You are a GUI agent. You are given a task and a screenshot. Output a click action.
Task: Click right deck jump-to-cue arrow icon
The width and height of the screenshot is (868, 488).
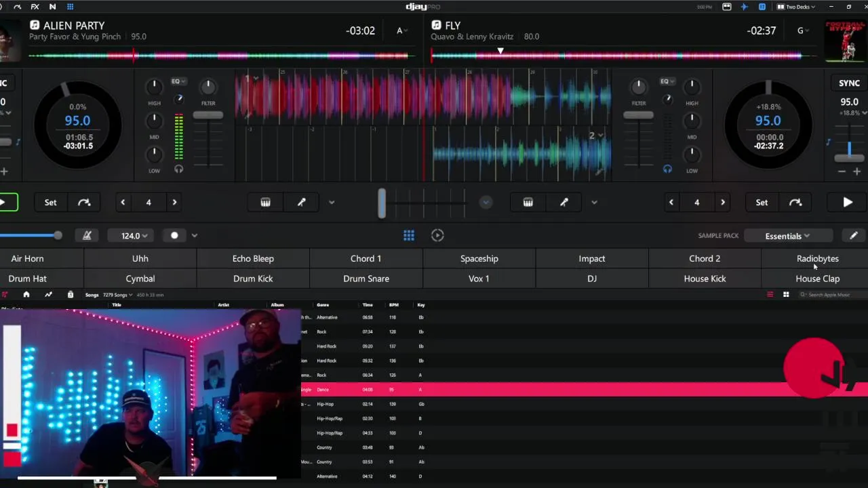(795, 202)
